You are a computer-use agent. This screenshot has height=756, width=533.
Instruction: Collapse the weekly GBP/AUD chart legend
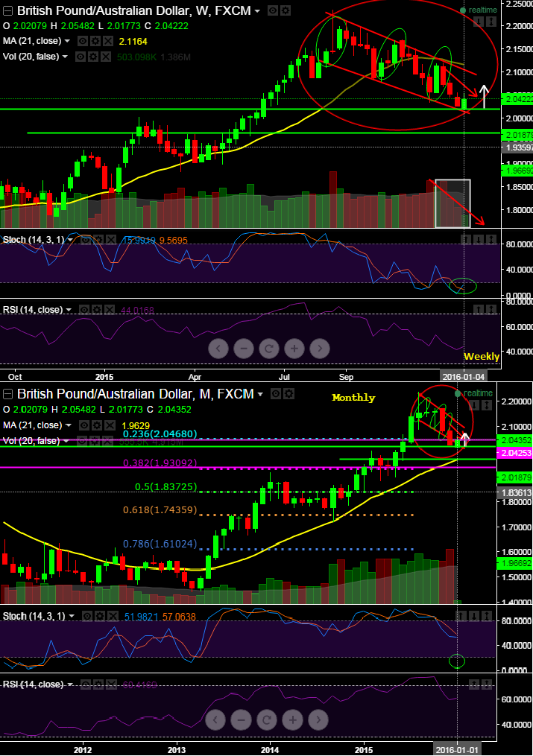7,10
